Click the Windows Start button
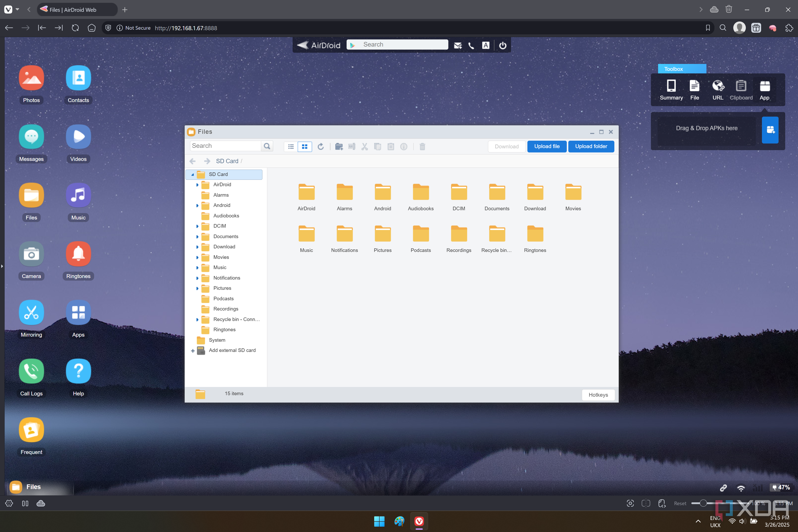The height and width of the screenshot is (532, 798). tap(379, 521)
